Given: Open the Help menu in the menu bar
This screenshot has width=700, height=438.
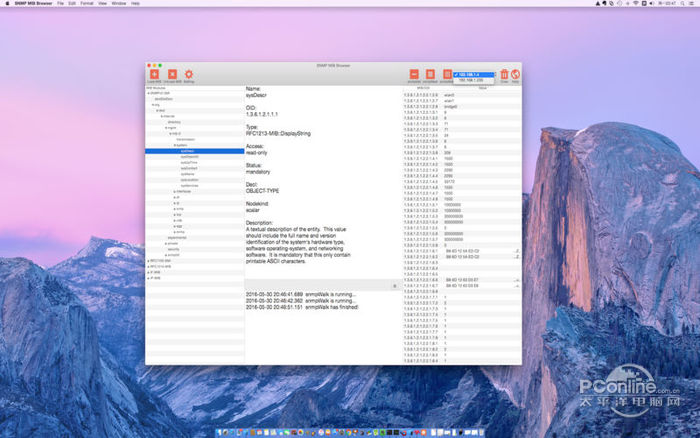Looking at the screenshot, I should tap(135, 3).
